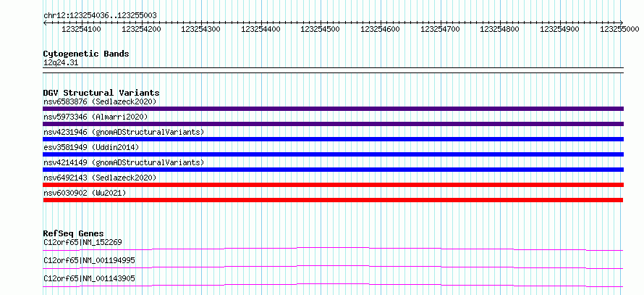The height and width of the screenshot is (295, 644).
Task: Click ruler position 123254900
Action: point(560,29)
